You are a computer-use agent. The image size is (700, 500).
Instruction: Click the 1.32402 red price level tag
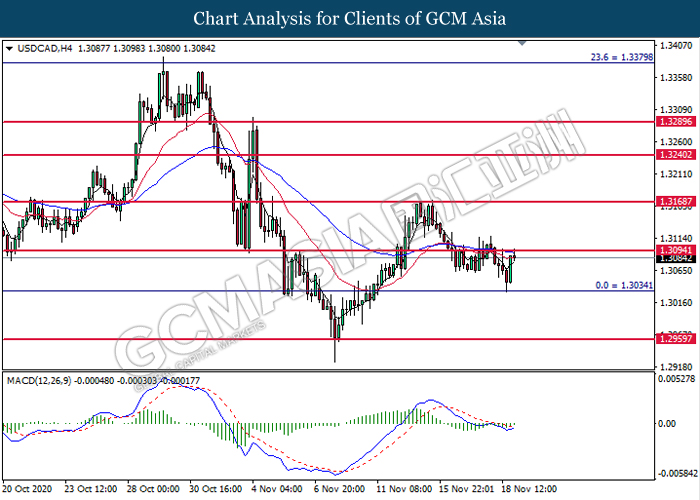coord(676,155)
